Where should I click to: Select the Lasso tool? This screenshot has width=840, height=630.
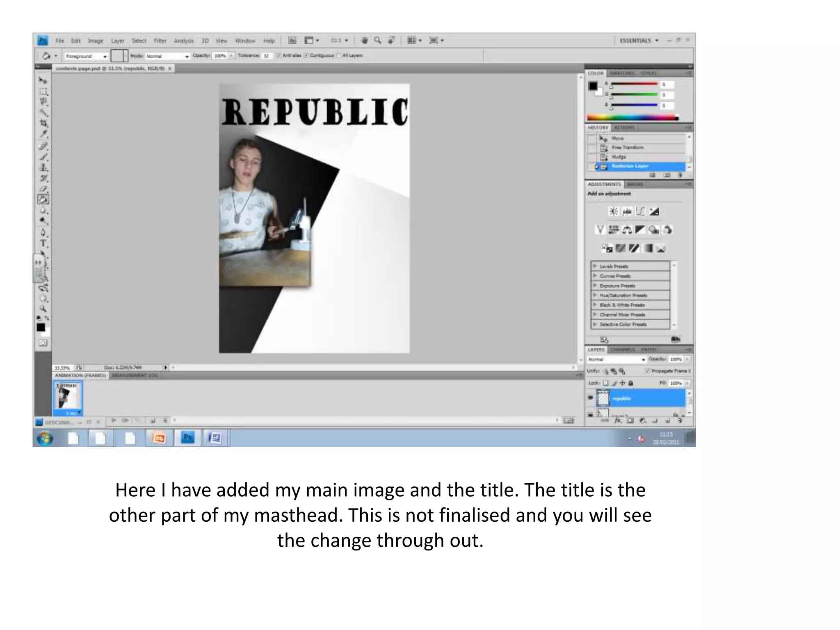(43, 102)
